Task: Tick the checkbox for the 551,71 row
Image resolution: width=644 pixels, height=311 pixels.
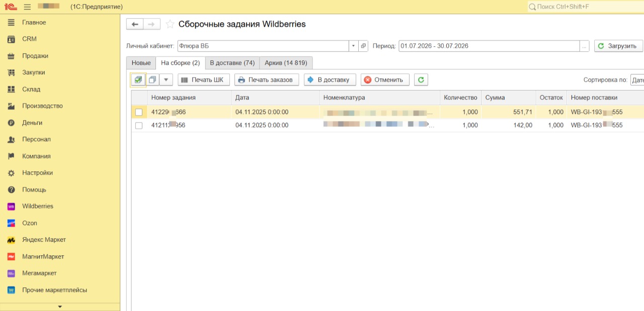Action: click(x=139, y=112)
